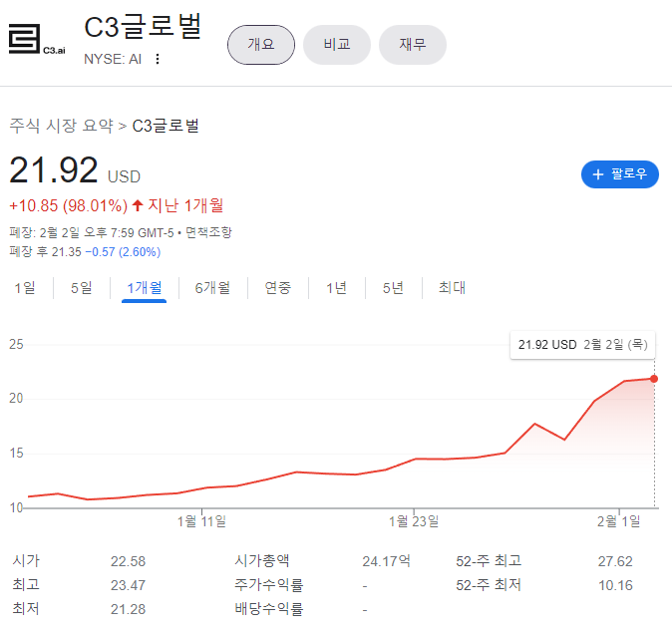Click the C3글로벌 company title
Image resolution: width=672 pixels, height=632 pixels.
coord(144,27)
